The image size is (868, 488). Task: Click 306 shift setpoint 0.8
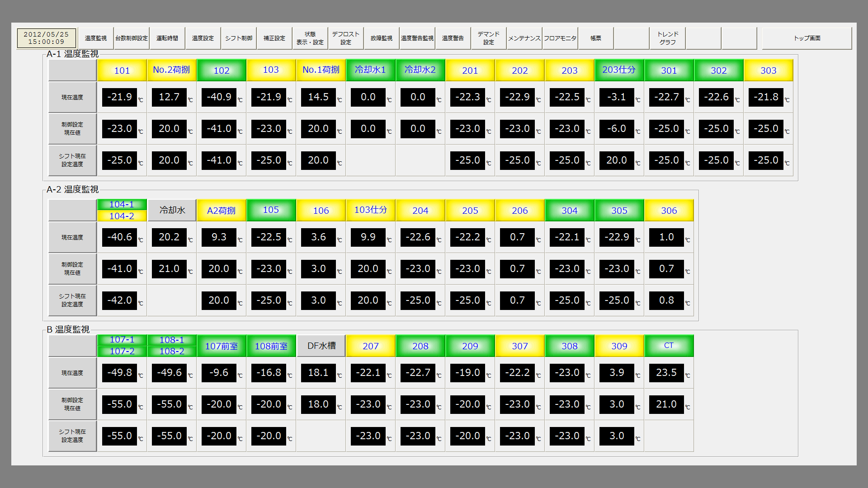coord(666,300)
